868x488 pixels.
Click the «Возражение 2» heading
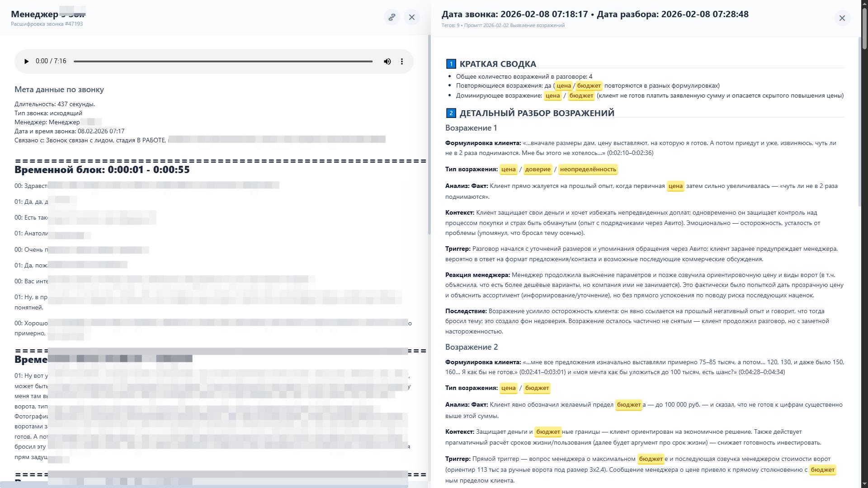pyautogui.click(x=471, y=347)
